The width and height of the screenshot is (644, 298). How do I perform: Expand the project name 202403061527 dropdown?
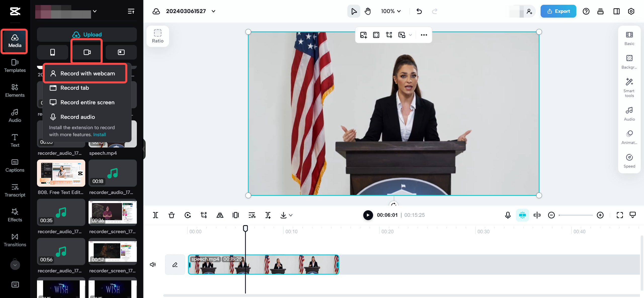point(214,11)
